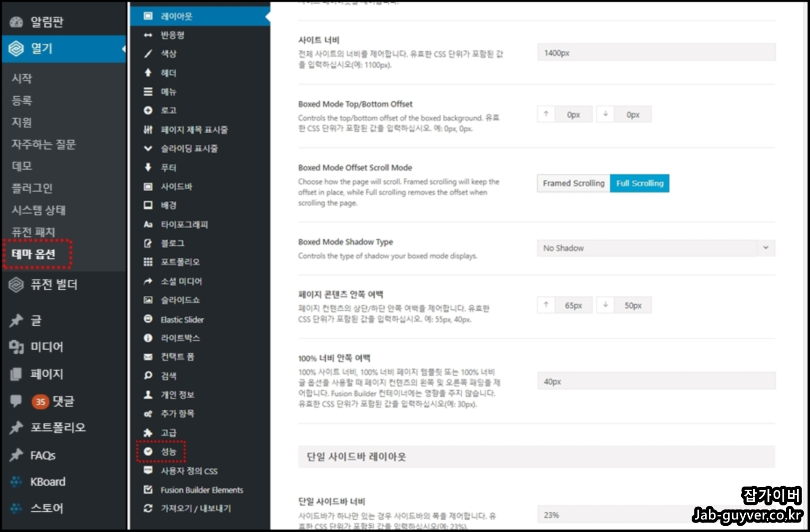Open 열기 Avada menu
The width and height of the screenshot is (810, 532).
[x=63, y=49]
